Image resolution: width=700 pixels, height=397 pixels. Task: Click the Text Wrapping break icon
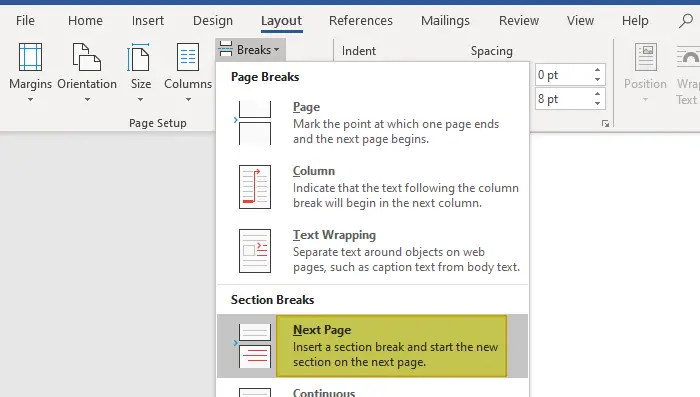pos(254,251)
